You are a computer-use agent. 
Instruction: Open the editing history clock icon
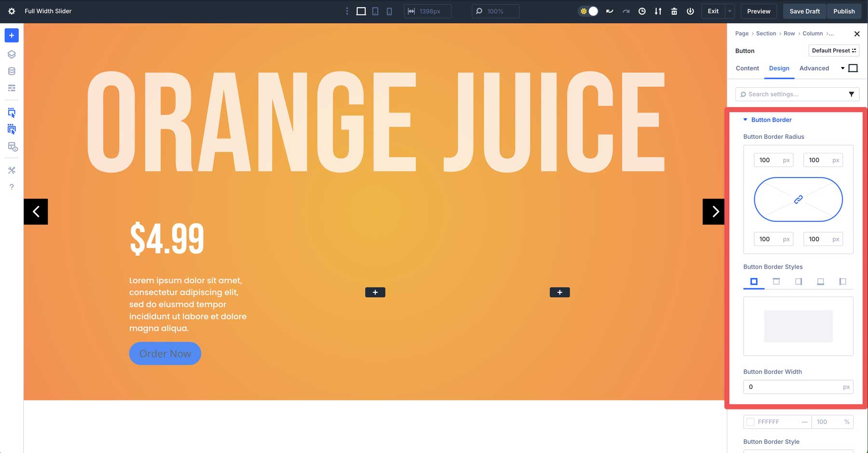pyautogui.click(x=642, y=11)
